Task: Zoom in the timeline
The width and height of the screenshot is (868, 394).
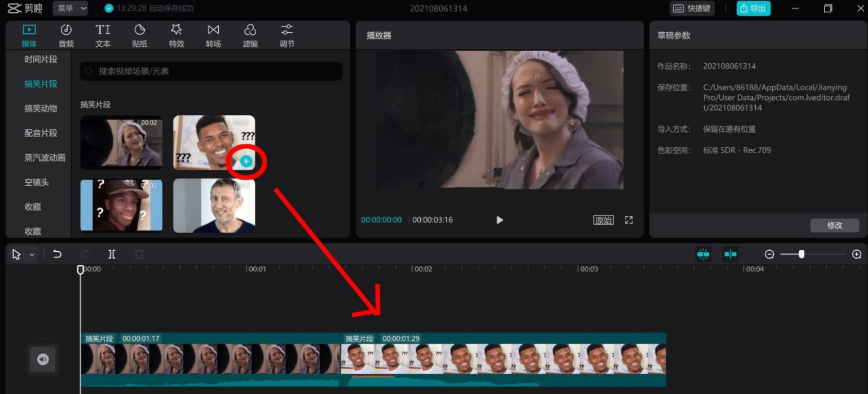Action: tap(857, 254)
